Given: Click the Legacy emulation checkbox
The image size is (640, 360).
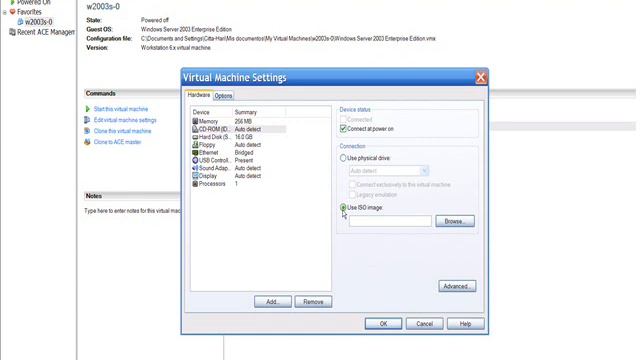Looking at the screenshot, I should point(352,195).
